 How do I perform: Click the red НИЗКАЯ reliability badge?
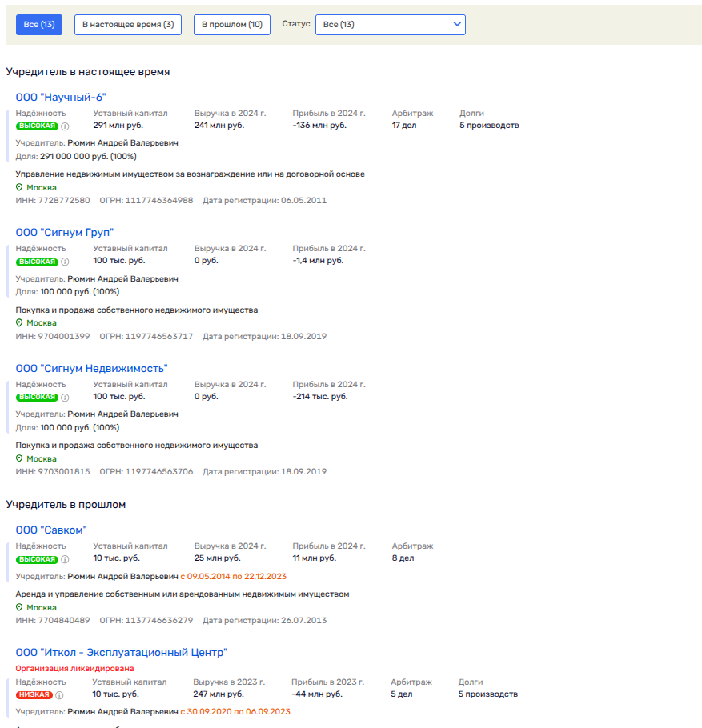pos(34,695)
